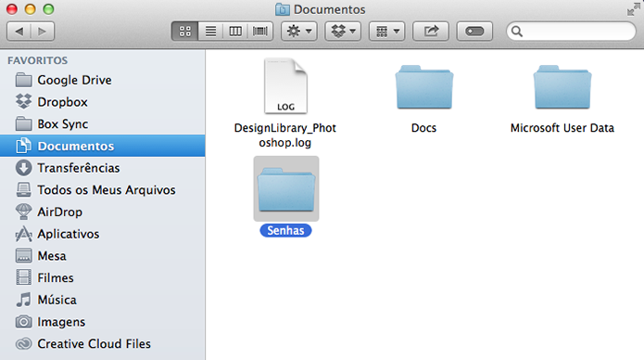Open Filmes in the sidebar

click(103, 277)
